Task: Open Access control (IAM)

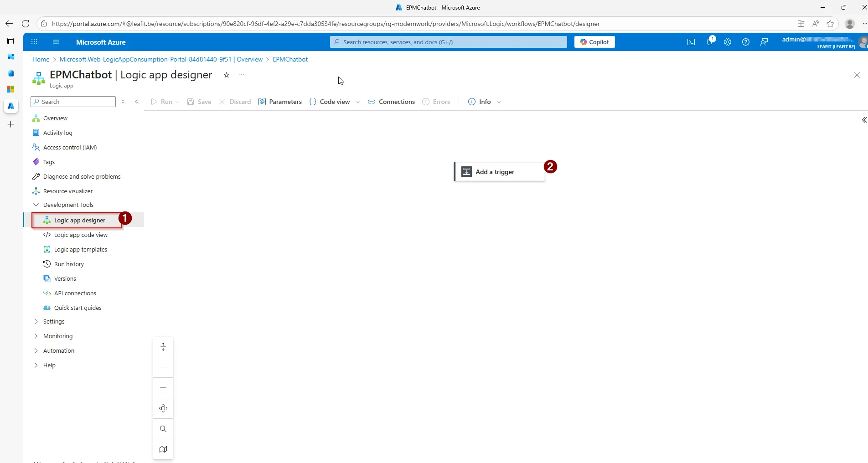Action: pos(70,147)
